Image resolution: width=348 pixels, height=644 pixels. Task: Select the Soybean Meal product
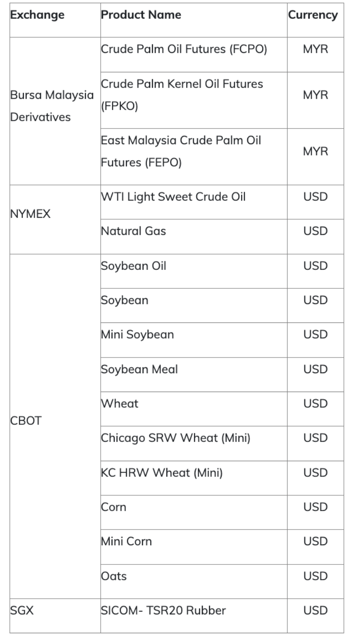139,369
